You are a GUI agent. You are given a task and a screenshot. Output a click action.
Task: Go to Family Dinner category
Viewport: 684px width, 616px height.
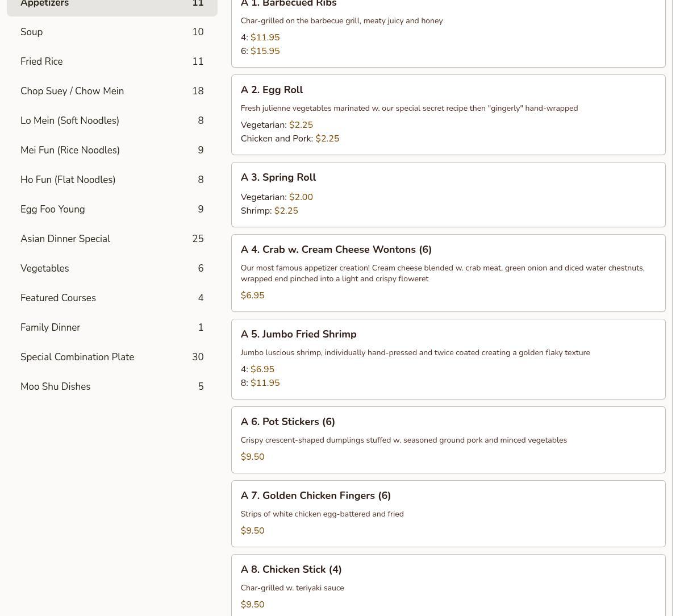(x=112, y=327)
